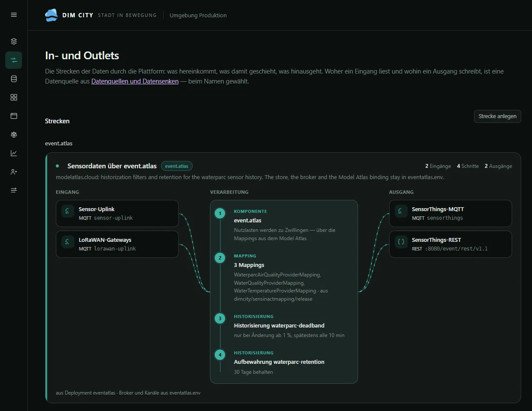Click the 'Umgebung Produktion' header label

coord(198,15)
